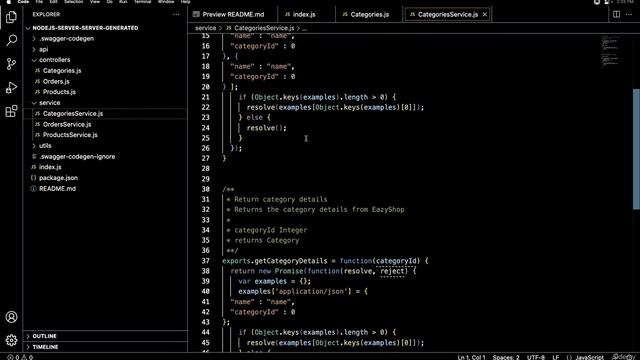Open Products.js file
Screen dimensions: 640x360
tap(59, 92)
